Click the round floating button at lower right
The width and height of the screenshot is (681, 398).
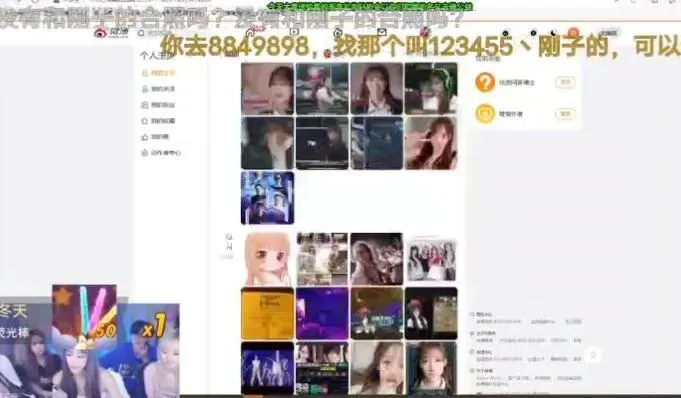(x=593, y=356)
